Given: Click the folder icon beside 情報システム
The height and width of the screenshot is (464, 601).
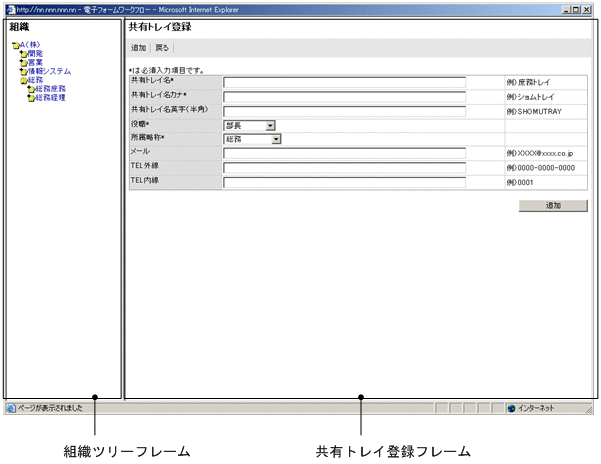Looking at the screenshot, I should pos(23,72).
